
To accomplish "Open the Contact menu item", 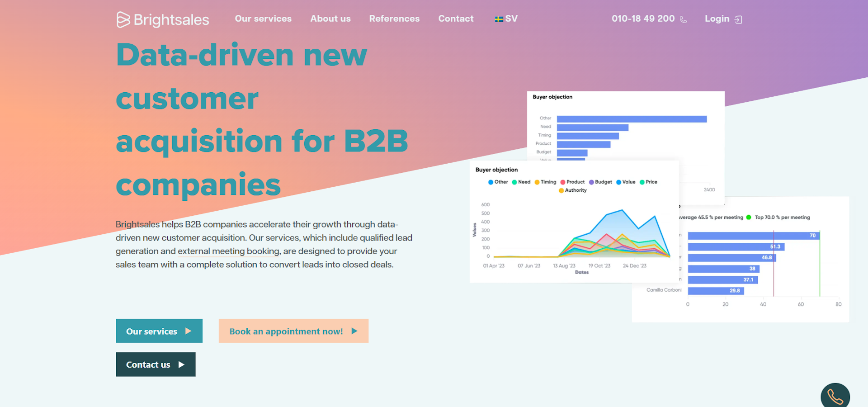I will (456, 19).
